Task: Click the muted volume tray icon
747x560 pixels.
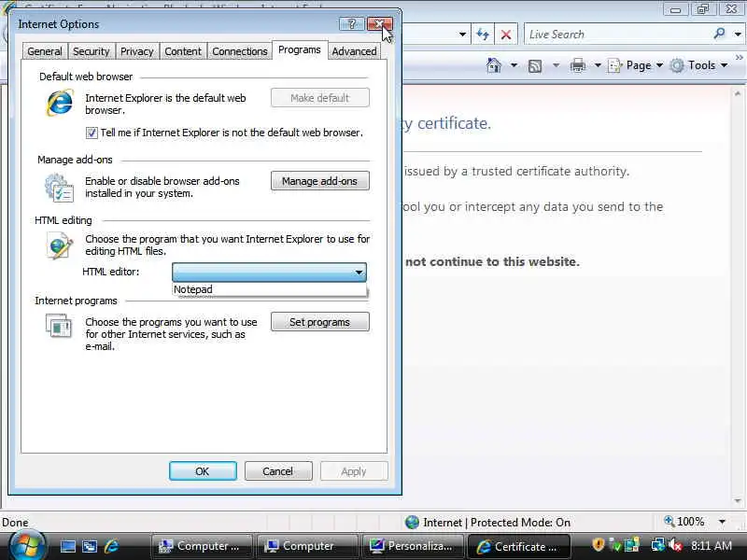Action: point(675,545)
